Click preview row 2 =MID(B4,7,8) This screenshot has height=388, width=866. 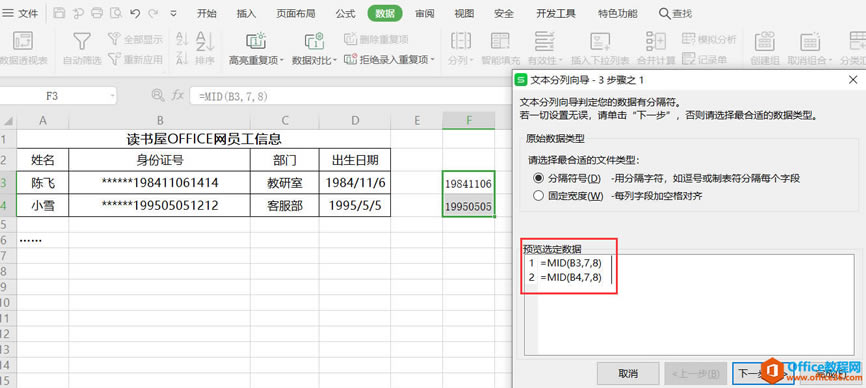tap(571, 277)
